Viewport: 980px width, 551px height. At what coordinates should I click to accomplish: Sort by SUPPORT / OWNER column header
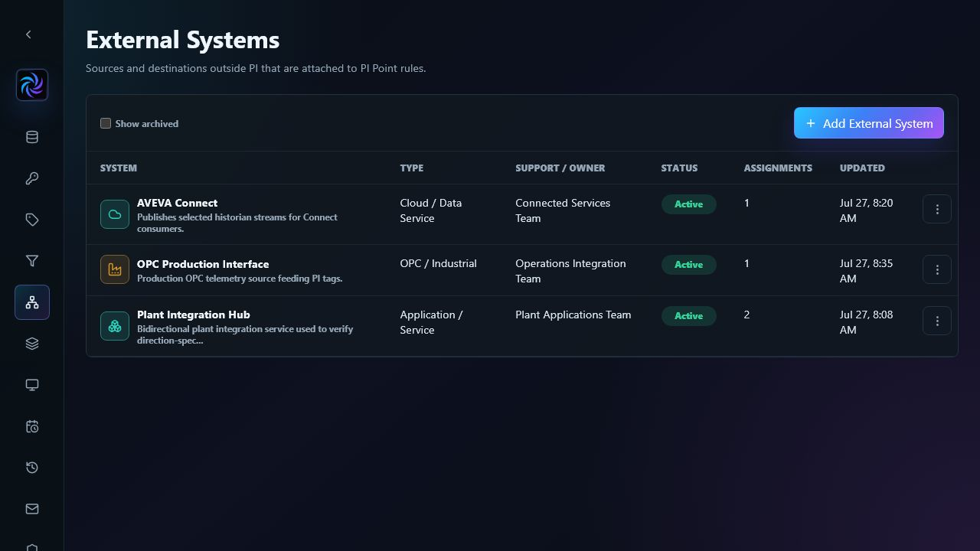coord(560,168)
